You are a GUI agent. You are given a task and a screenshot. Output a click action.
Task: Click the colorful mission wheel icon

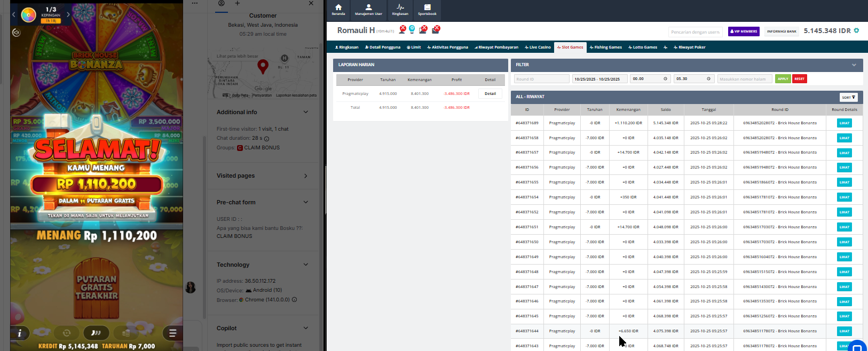point(28,14)
